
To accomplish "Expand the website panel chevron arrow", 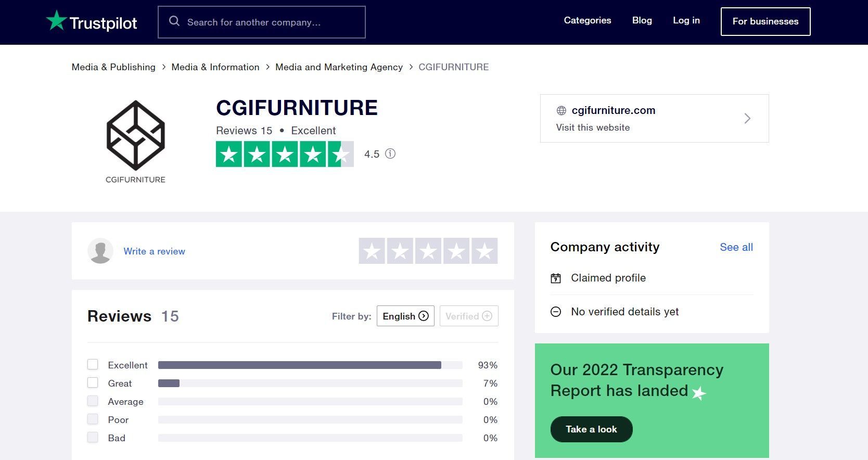I will [747, 118].
